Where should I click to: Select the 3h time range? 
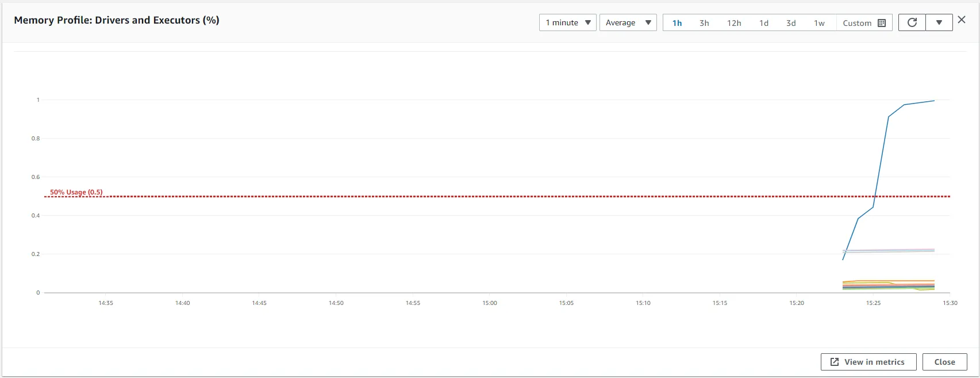tap(704, 23)
